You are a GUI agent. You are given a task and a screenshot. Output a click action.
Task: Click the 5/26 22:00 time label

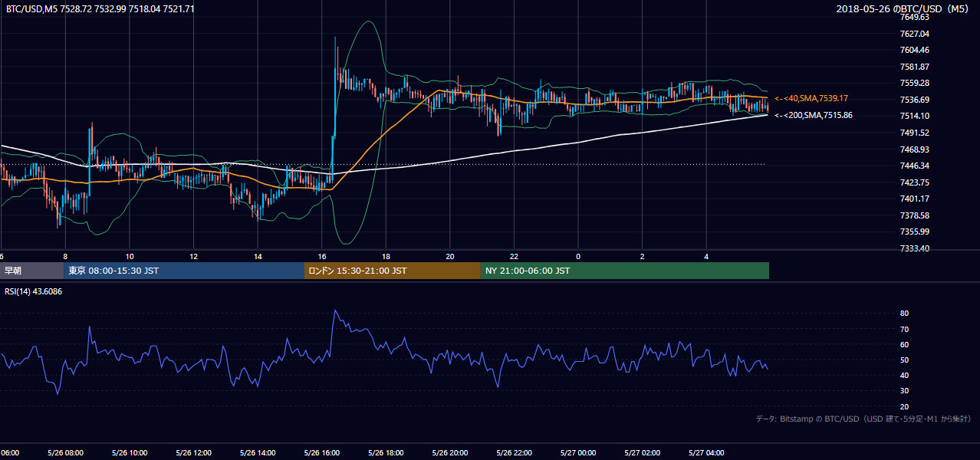click(513, 453)
